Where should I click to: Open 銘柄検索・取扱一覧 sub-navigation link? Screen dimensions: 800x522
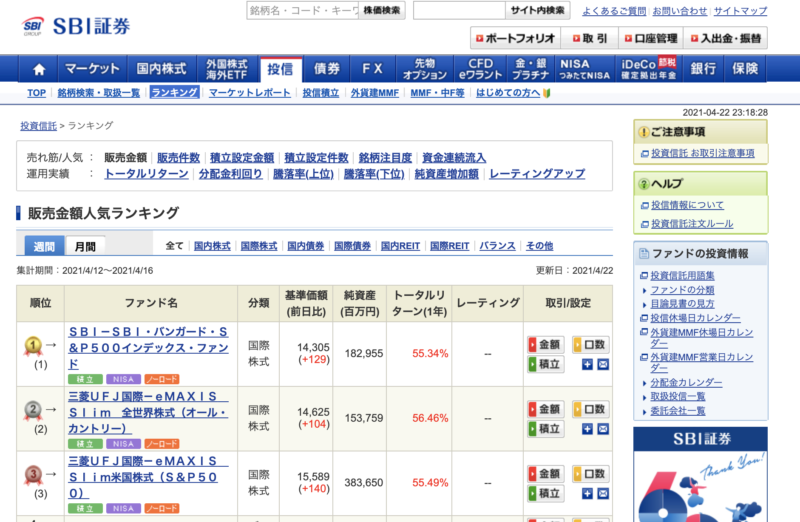click(98, 93)
